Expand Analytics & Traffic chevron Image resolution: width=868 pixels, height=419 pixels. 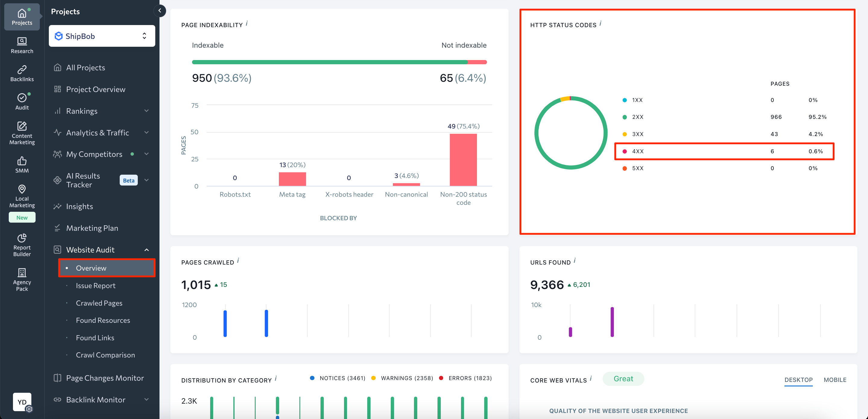[x=147, y=132]
